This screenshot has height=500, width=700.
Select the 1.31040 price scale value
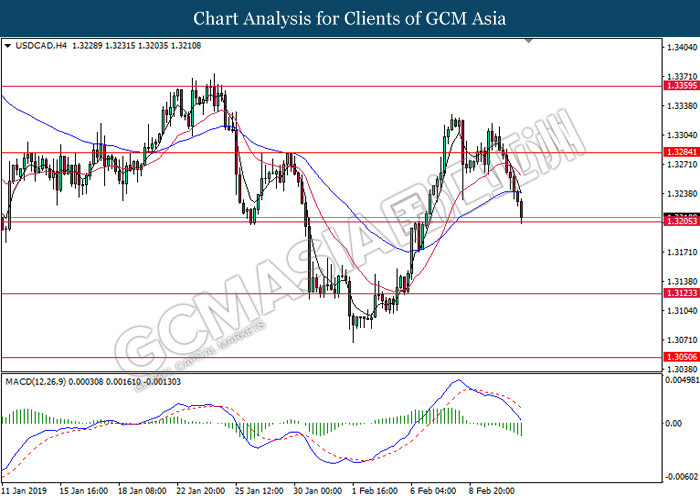pos(682,311)
